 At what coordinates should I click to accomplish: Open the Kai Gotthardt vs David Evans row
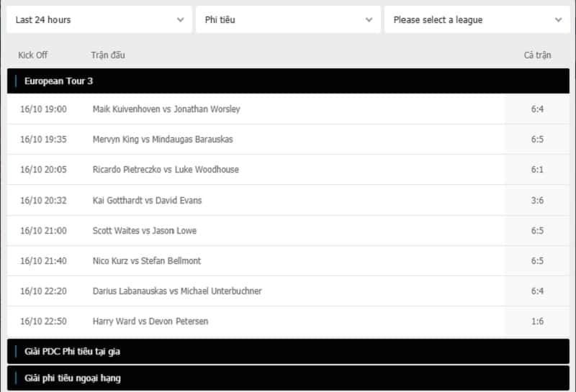288,201
